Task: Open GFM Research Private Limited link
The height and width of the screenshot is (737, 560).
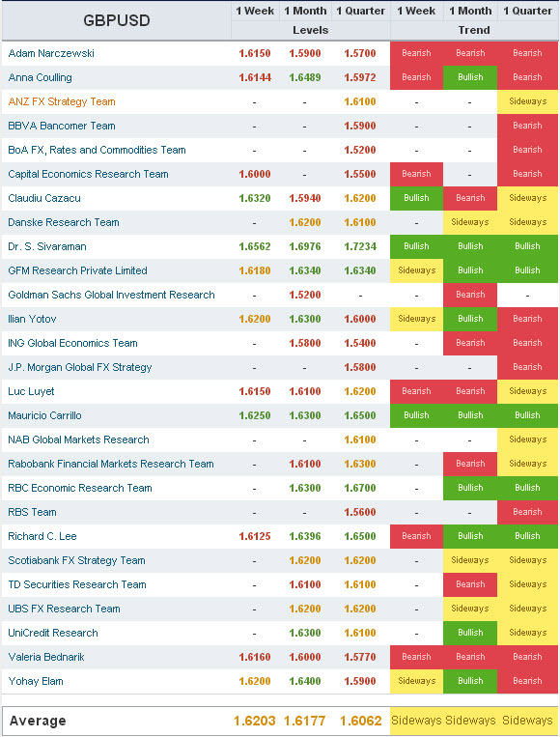Action: point(77,270)
